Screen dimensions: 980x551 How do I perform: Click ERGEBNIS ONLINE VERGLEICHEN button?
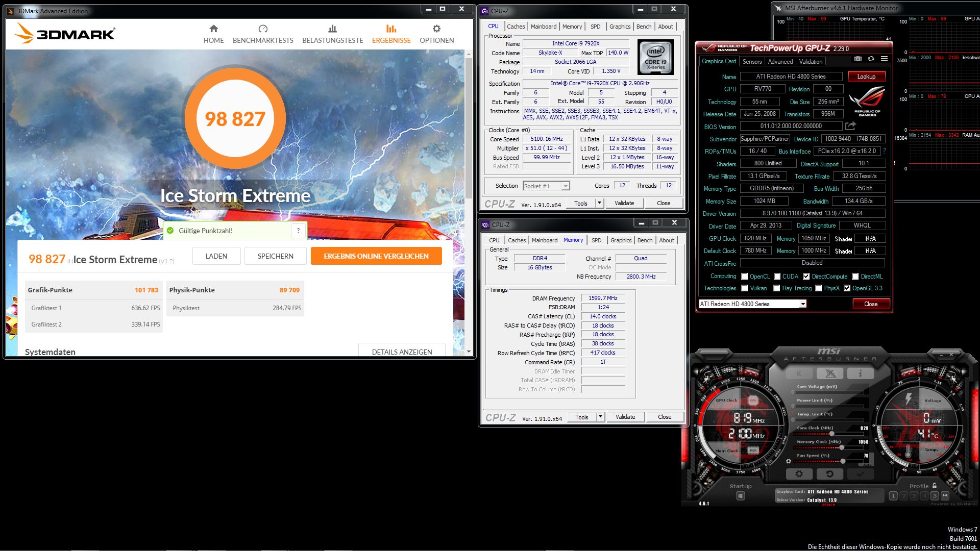tap(376, 256)
